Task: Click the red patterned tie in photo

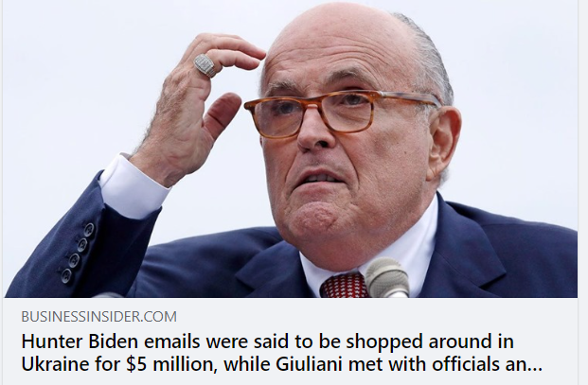Action: [x=345, y=286]
